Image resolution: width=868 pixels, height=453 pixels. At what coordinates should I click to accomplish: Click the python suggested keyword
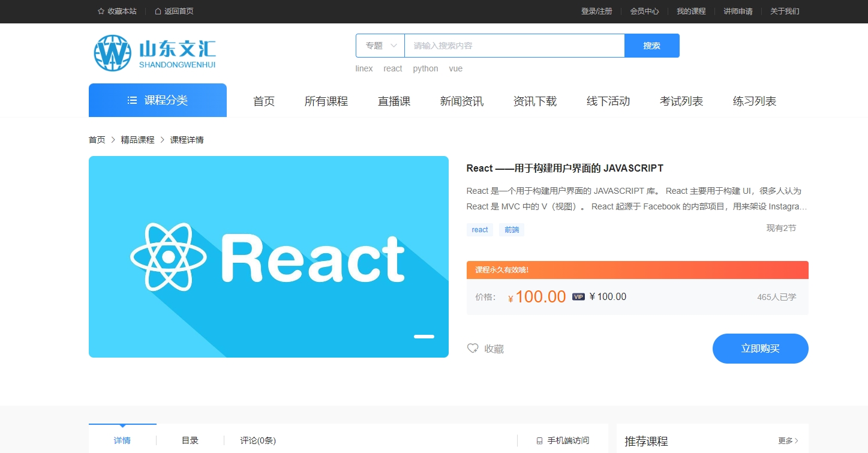[x=425, y=68]
